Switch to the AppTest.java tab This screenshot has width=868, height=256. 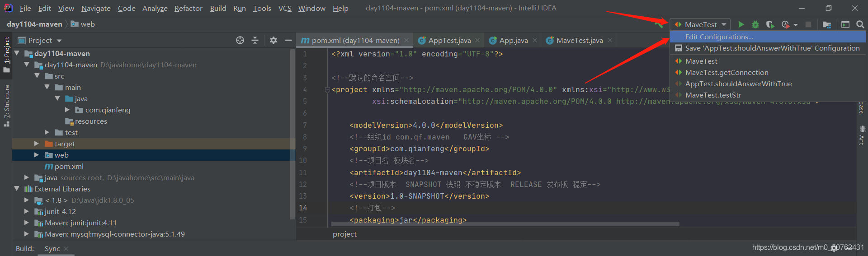coord(449,40)
